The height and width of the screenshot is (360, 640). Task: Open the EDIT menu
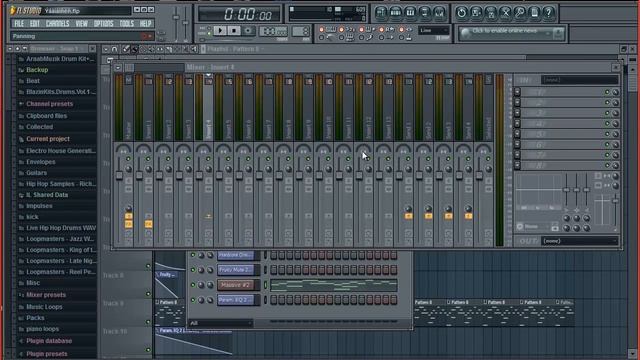click(x=35, y=24)
